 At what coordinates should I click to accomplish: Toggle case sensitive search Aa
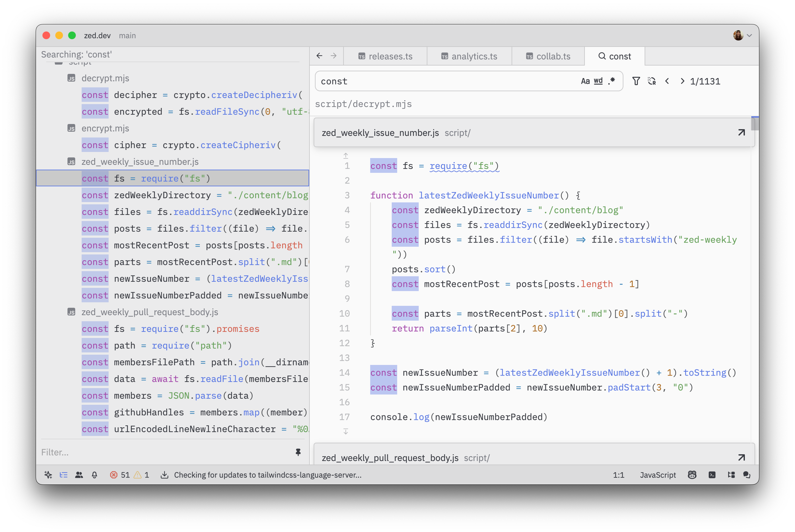585,81
